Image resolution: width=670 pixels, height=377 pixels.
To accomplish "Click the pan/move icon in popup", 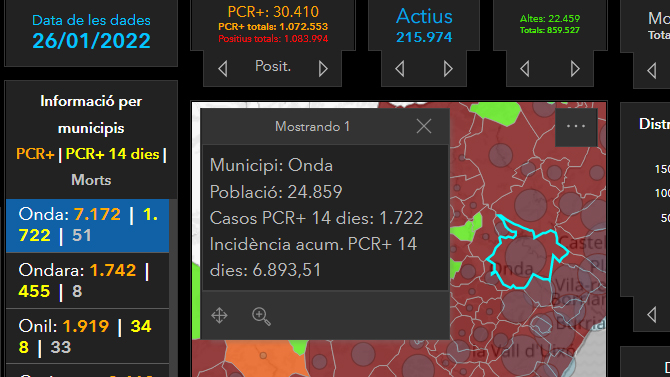I will [x=219, y=315].
